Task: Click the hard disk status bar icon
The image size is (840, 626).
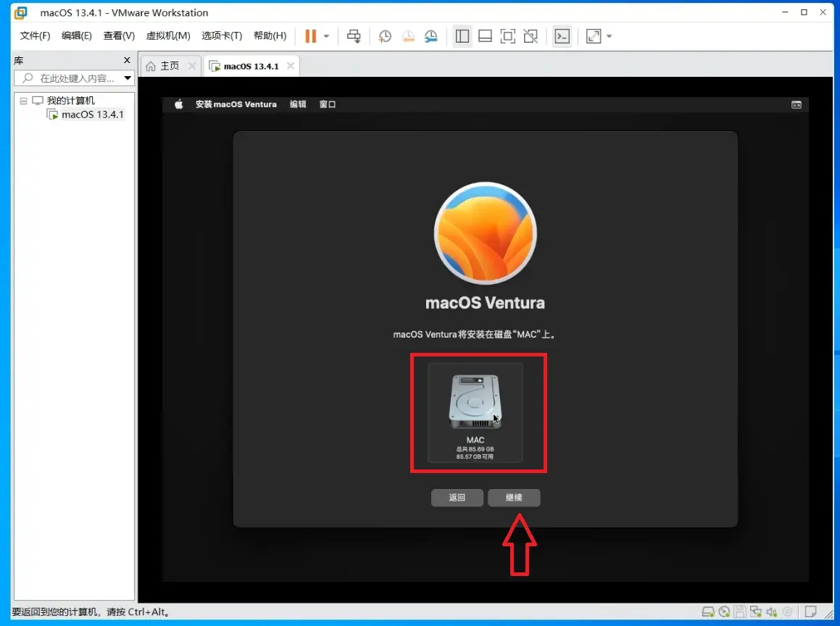Action: pos(708,612)
